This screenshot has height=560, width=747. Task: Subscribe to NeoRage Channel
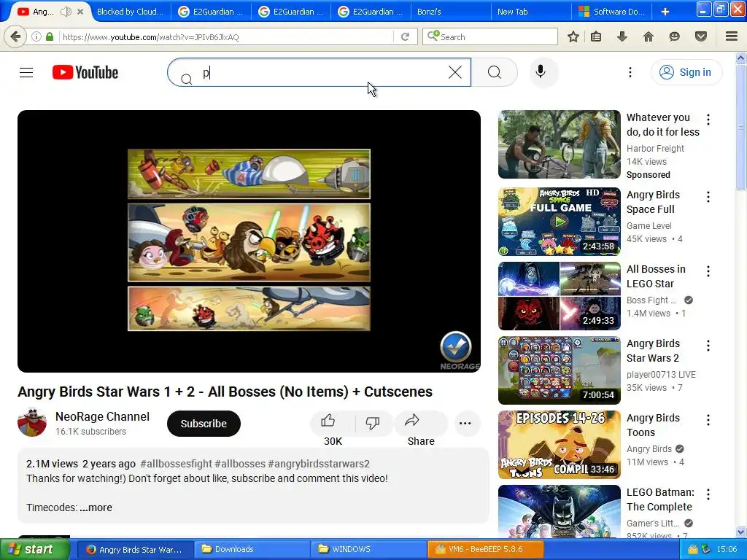pos(204,424)
